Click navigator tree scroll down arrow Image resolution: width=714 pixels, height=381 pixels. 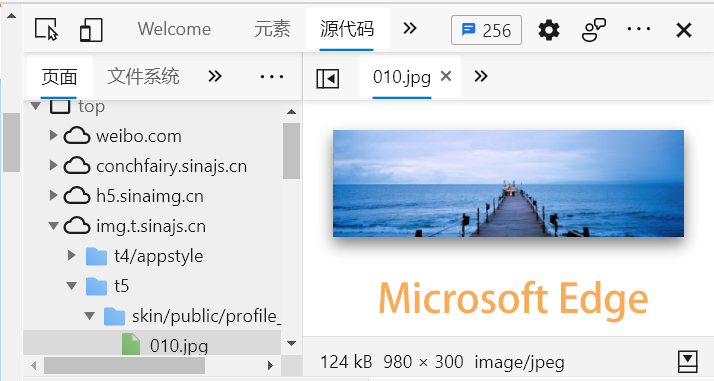(x=291, y=343)
